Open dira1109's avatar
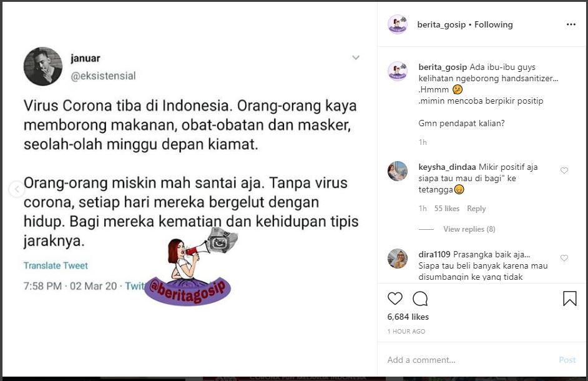This screenshot has height=381, width=588. tap(398, 259)
